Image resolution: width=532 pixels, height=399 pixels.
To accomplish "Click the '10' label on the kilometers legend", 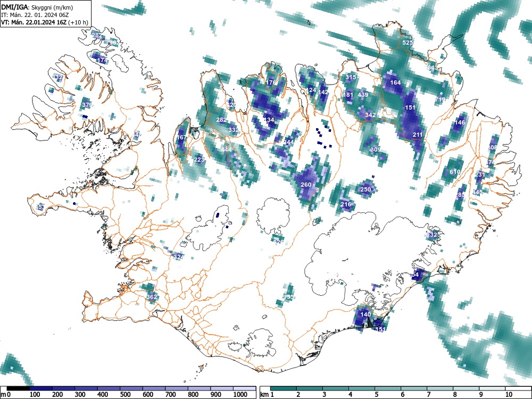I will [x=509, y=395].
